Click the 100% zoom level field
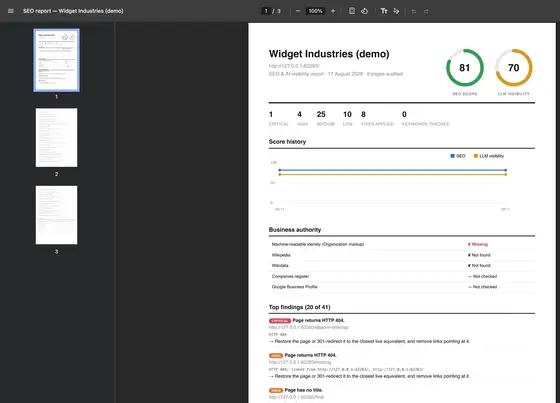The image size is (560, 403). pos(315,11)
